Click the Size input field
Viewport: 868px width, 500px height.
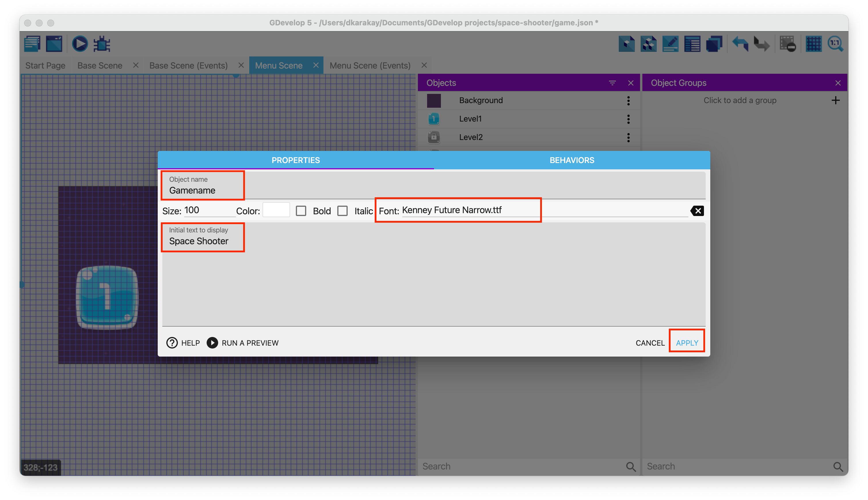[209, 210]
